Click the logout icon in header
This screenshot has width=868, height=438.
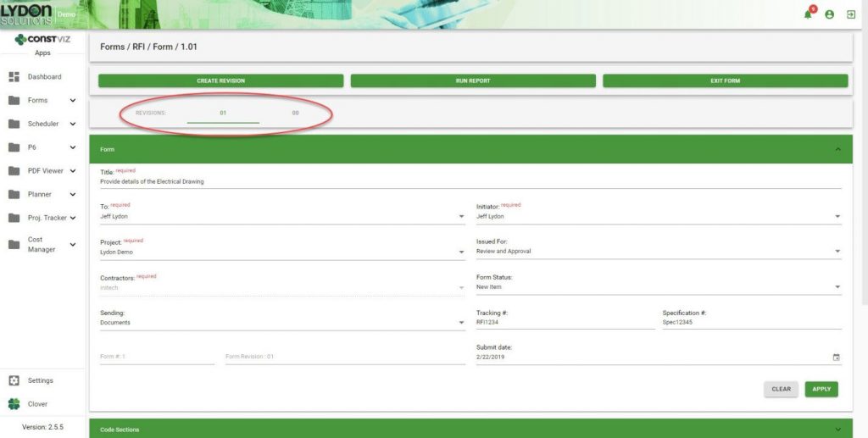coord(850,14)
